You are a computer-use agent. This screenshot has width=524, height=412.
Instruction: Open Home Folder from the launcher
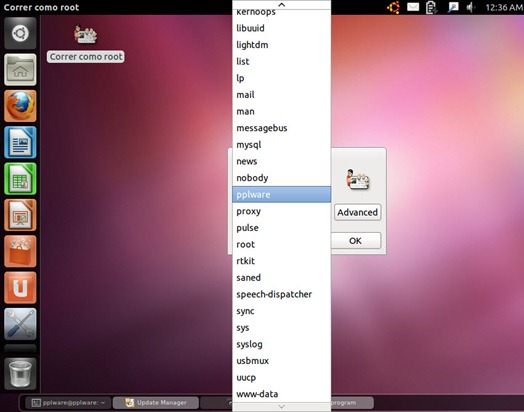pyautogui.click(x=20, y=70)
